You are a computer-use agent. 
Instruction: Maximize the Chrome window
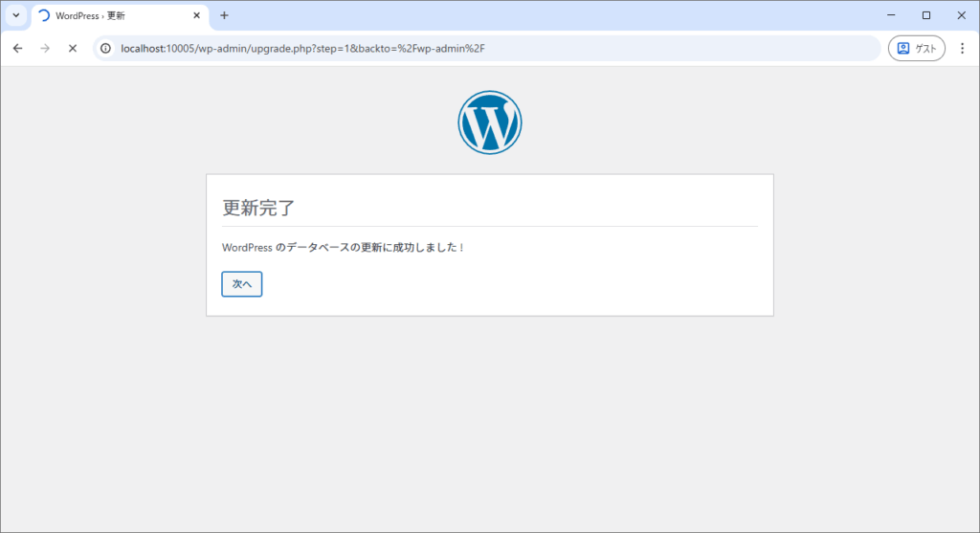(x=925, y=15)
